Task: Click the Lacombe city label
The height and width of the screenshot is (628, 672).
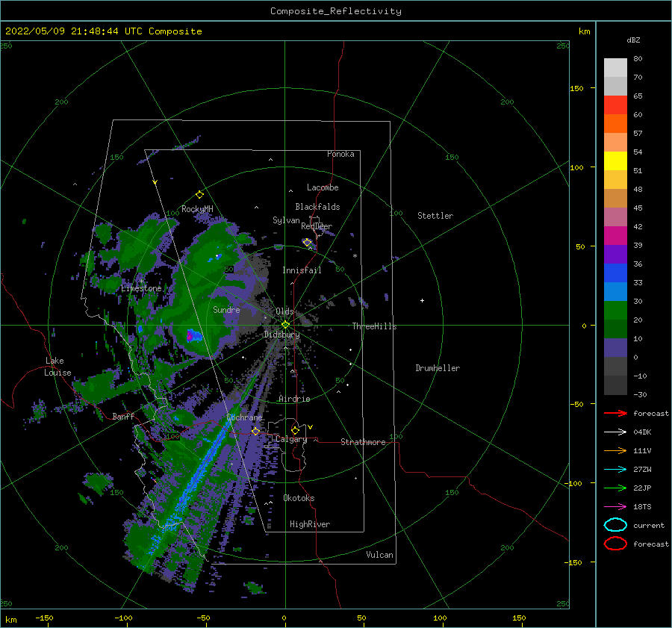Action: coord(323,187)
